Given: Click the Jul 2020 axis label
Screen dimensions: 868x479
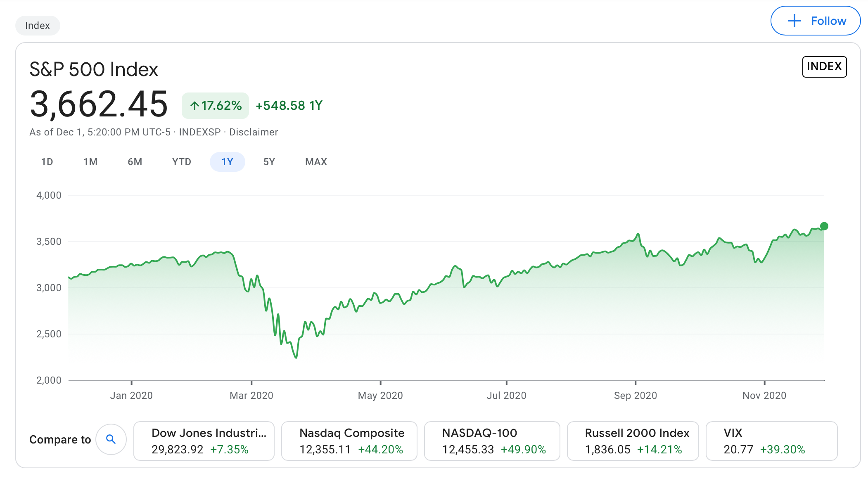Looking at the screenshot, I should tap(507, 396).
